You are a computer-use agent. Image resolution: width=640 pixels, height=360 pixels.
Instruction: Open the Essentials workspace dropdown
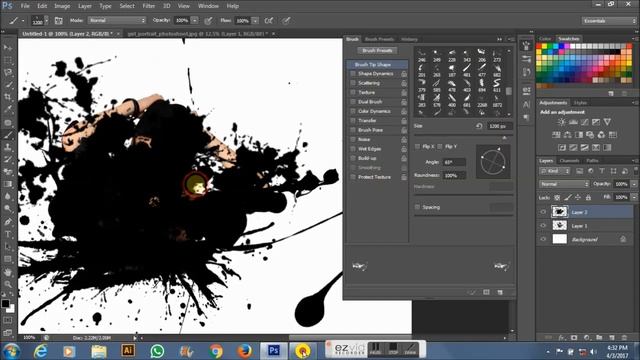pos(609,20)
